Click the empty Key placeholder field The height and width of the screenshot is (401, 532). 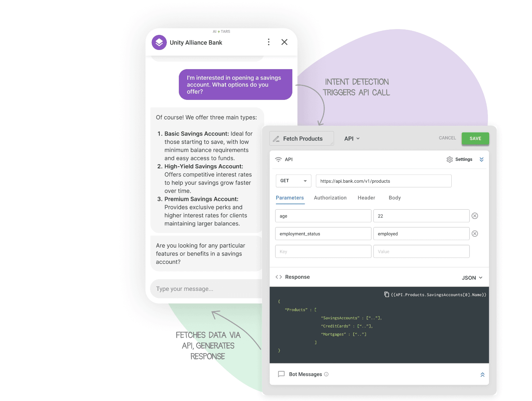point(323,251)
